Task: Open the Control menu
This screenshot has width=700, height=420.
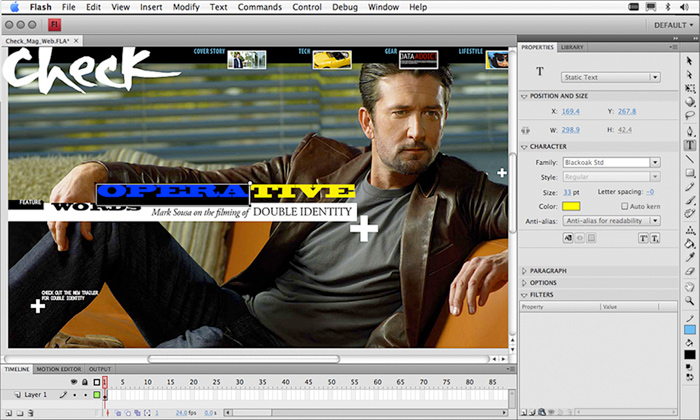Action: coord(307,7)
